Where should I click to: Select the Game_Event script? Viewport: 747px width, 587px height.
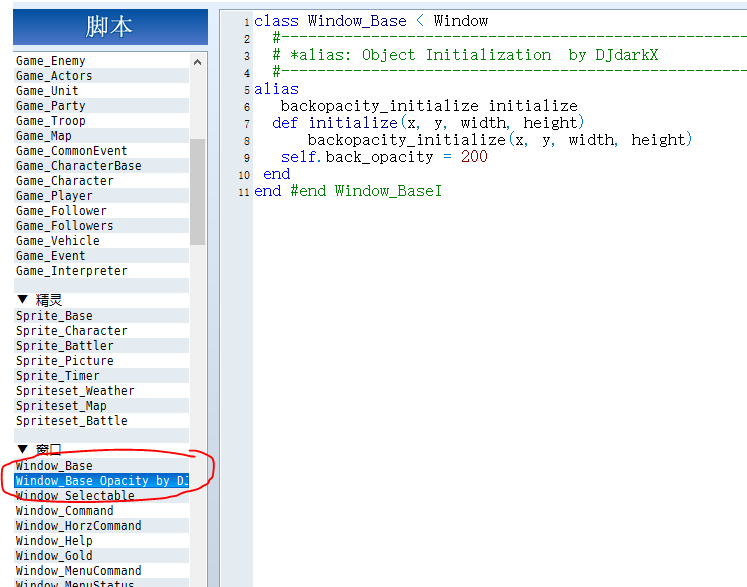(101, 256)
